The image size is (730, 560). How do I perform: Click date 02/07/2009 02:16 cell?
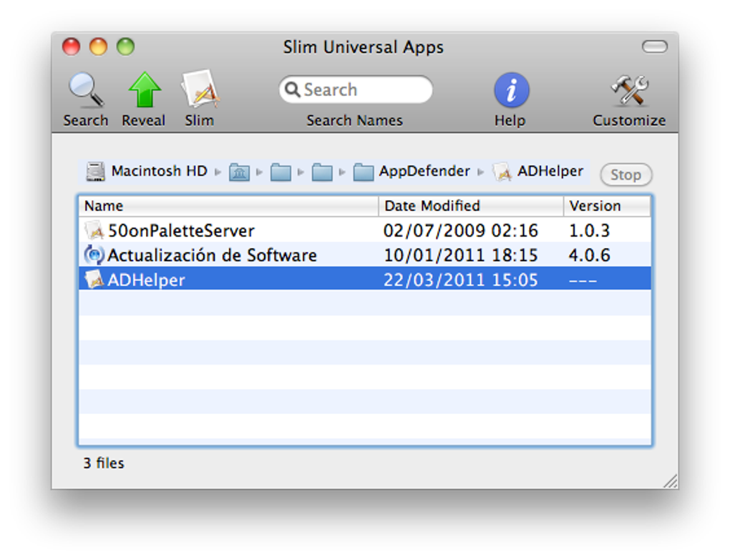click(460, 231)
